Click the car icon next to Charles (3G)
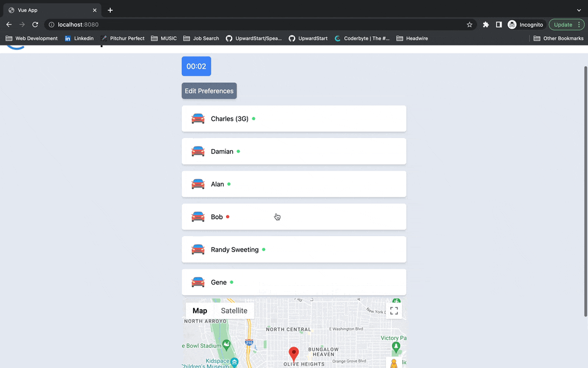The height and width of the screenshot is (368, 588). [198, 118]
